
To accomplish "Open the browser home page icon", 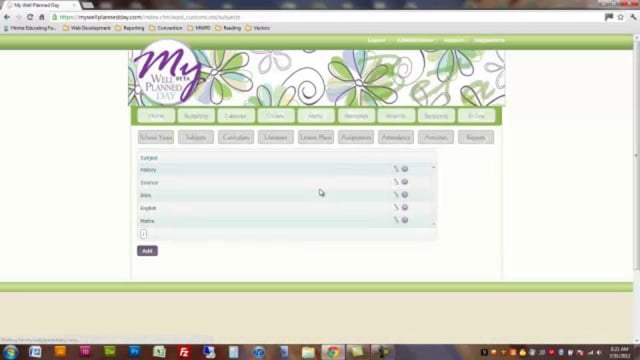I will click(x=42, y=17).
